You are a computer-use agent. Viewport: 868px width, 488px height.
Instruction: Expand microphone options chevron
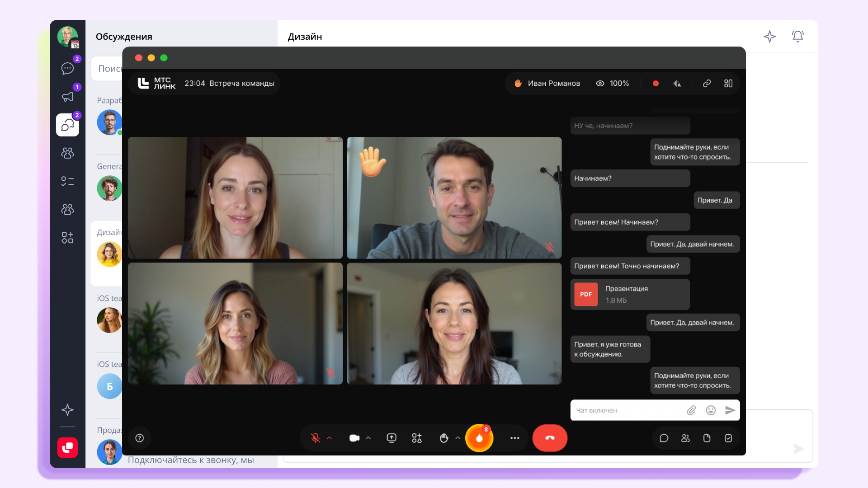[x=329, y=438]
